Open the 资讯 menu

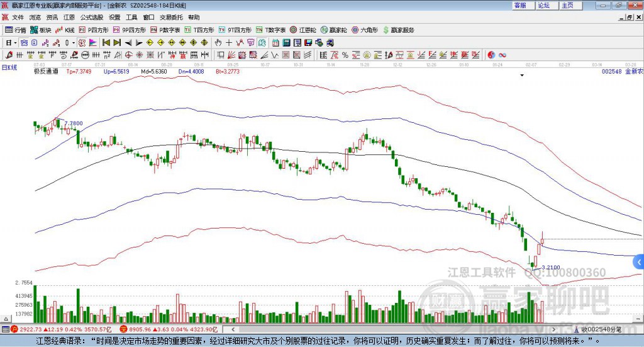[x=52, y=17]
